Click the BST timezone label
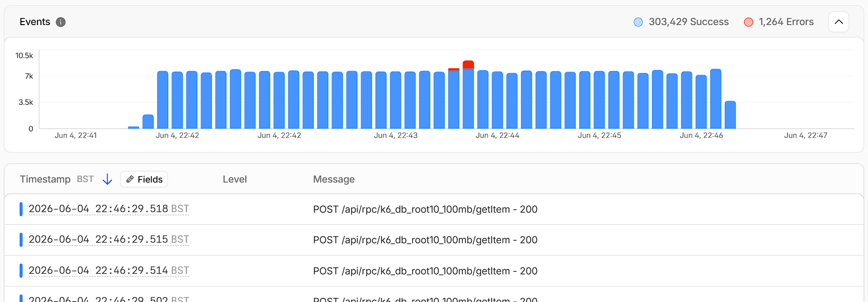Screen dimensions: 868x302 coord(85,179)
